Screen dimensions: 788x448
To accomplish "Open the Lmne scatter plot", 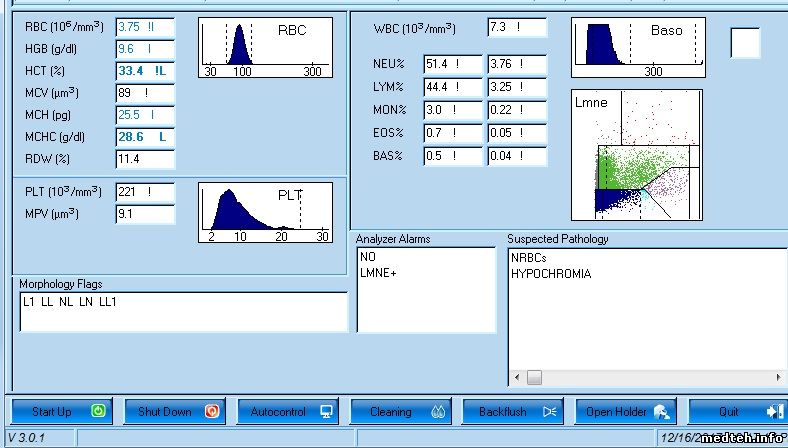I will tap(636, 155).
